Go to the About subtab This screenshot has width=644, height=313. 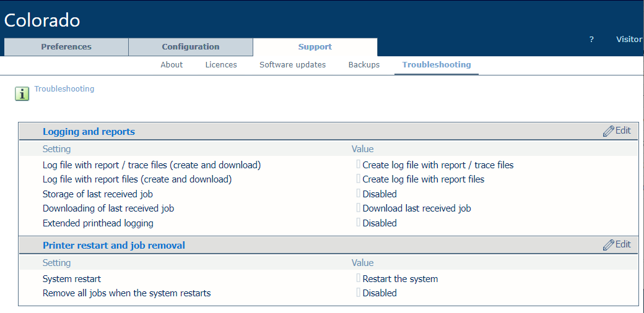(172, 64)
